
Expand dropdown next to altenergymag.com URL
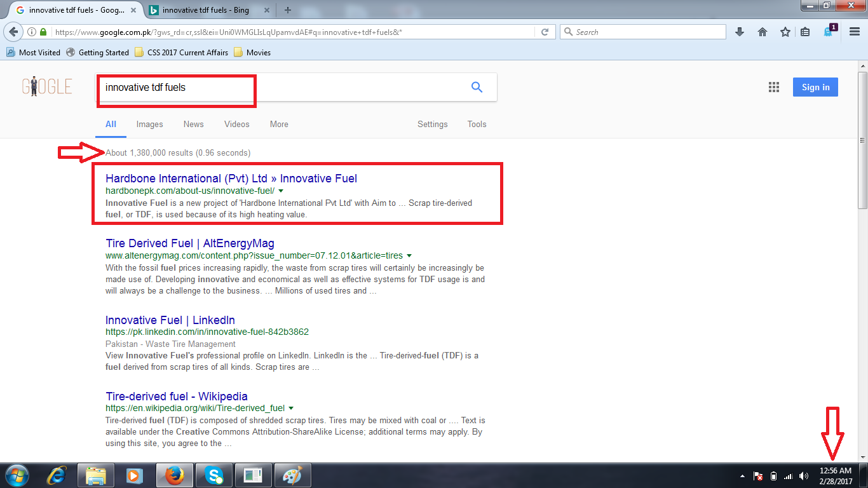click(x=409, y=255)
